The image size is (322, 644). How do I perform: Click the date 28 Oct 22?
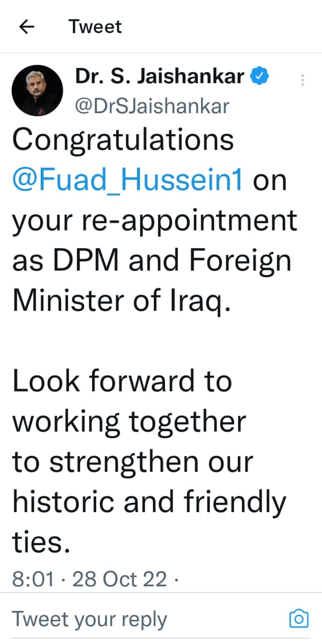(119, 579)
